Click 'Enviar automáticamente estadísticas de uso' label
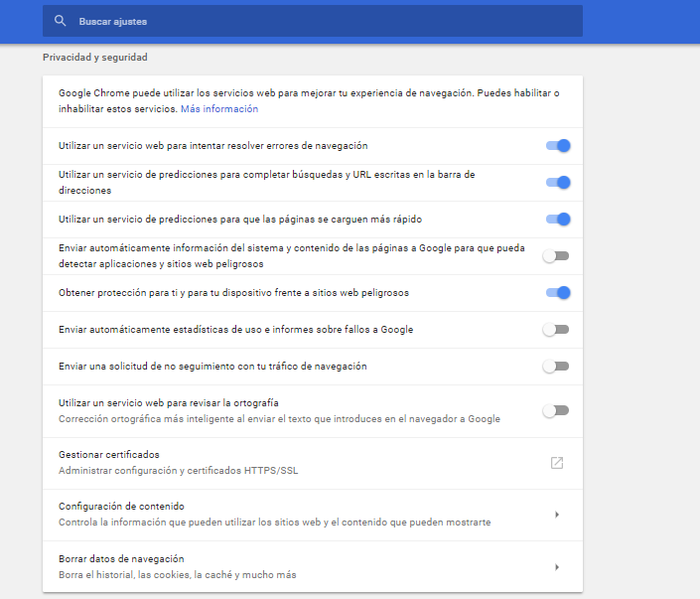Viewport: 700px width, 599px height. (x=235, y=330)
